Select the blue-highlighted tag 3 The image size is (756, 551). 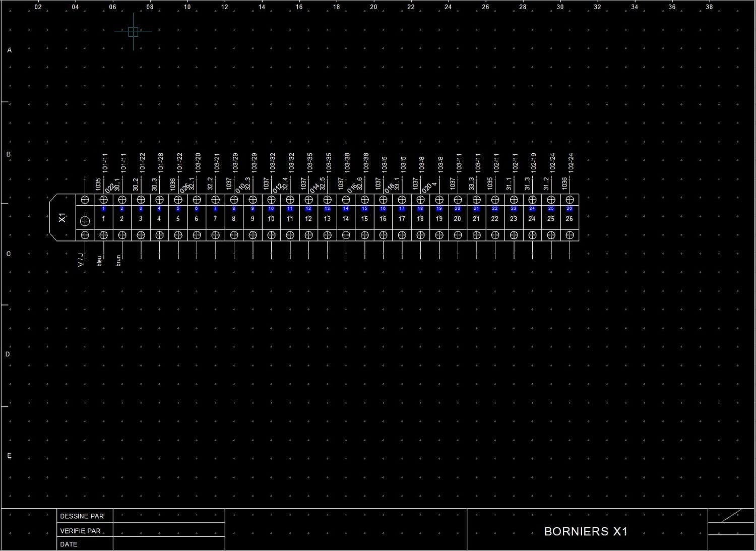pyautogui.click(x=141, y=208)
